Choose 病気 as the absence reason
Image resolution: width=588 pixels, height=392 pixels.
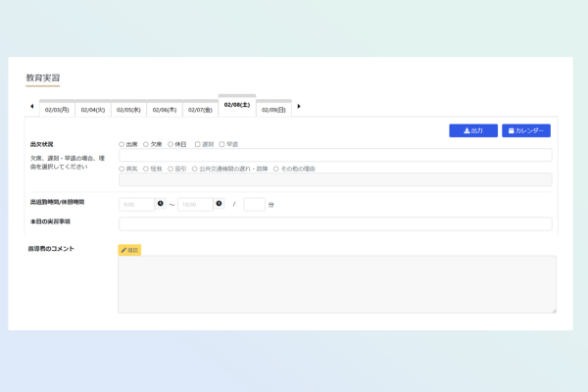[x=122, y=169]
